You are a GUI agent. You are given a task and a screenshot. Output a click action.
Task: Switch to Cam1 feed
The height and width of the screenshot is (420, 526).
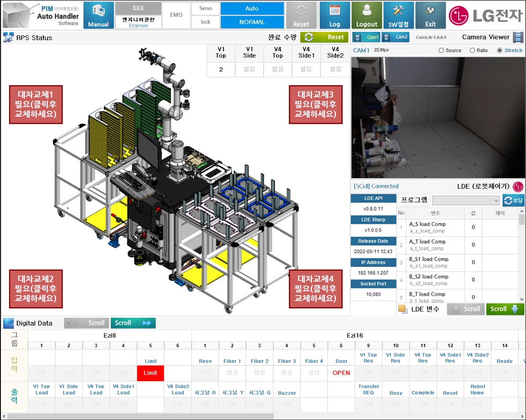coord(366,37)
